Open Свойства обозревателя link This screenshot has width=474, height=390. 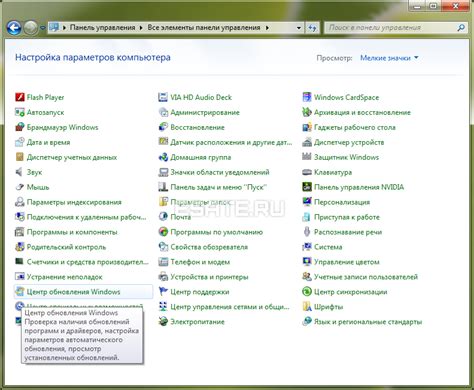click(x=209, y=247)
